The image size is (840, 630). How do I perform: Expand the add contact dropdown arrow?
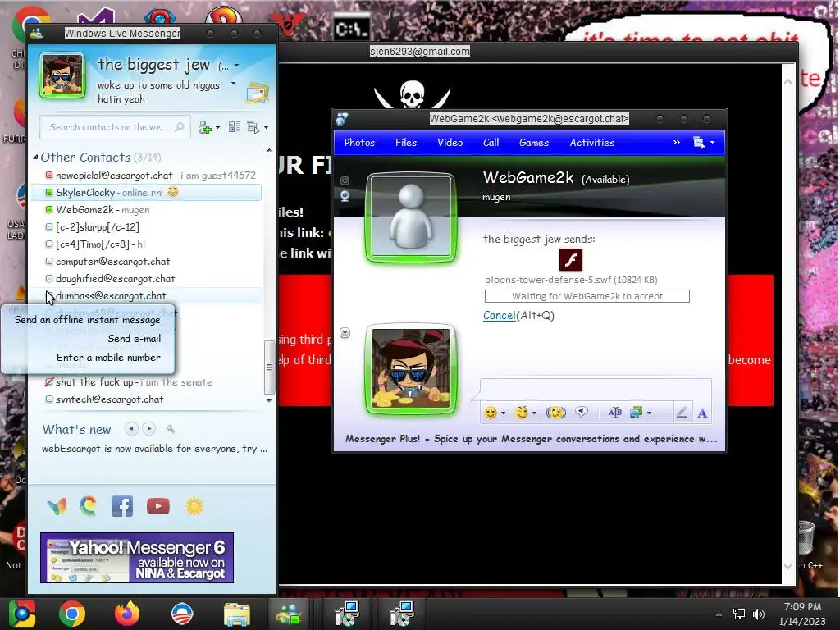(217, 128)
